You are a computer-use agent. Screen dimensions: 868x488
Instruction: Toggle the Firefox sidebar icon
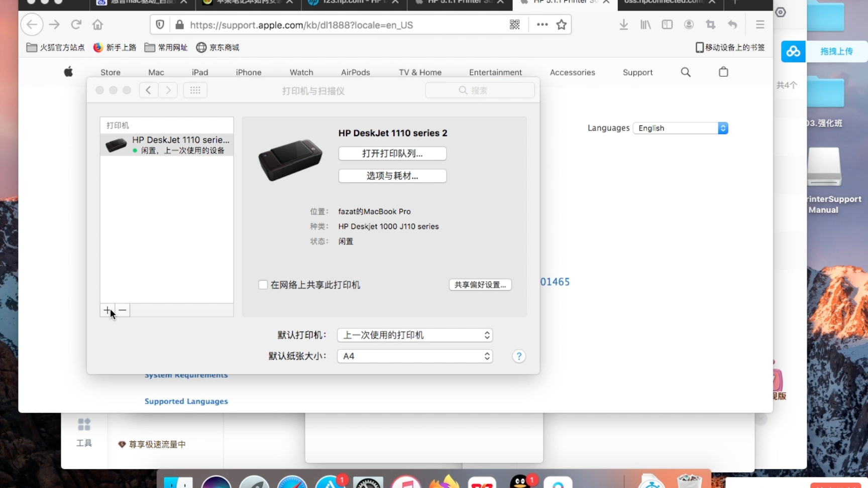point(667,25)
